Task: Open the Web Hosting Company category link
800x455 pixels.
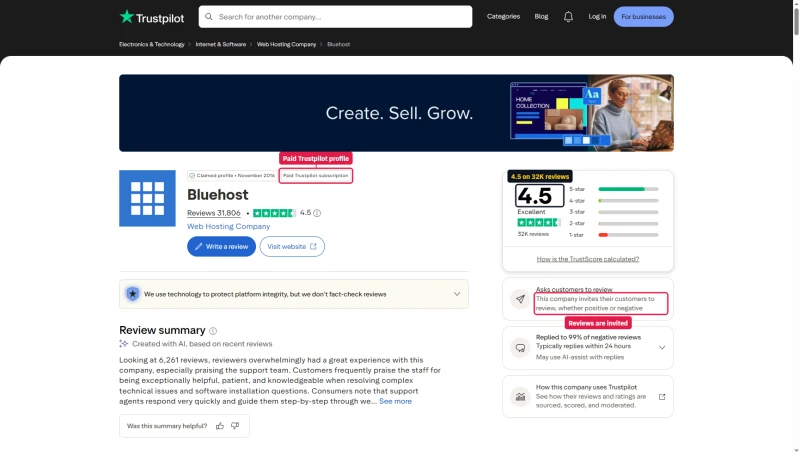Action: pyautogui.click(x=229, y=226)
